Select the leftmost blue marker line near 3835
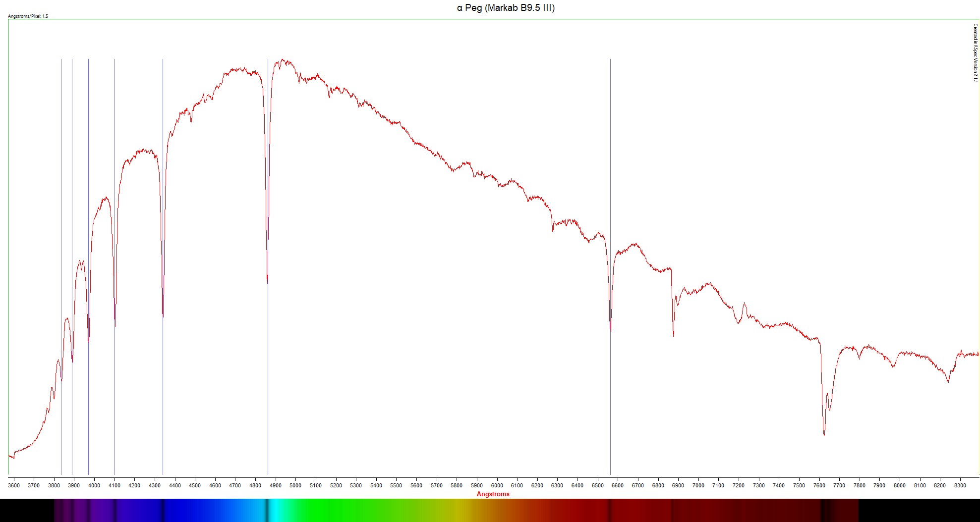This screenshot has height=522, width=980. [61, 421]
